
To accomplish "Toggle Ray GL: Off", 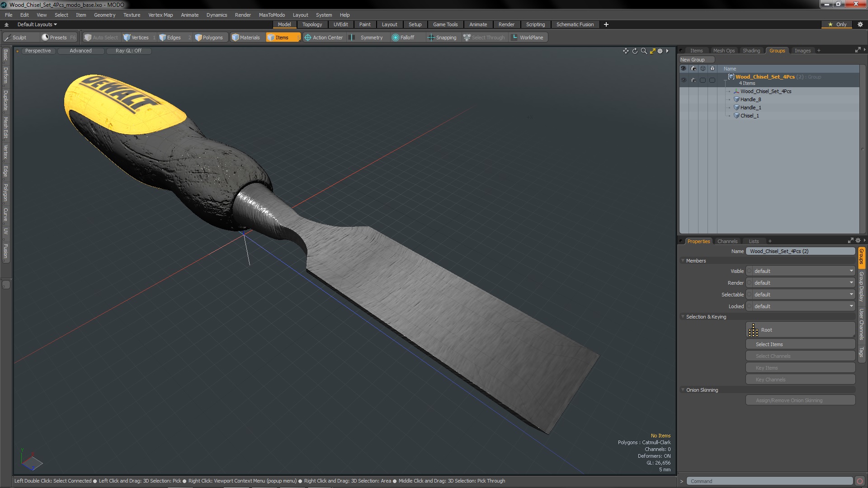I will tap(128, 51).
